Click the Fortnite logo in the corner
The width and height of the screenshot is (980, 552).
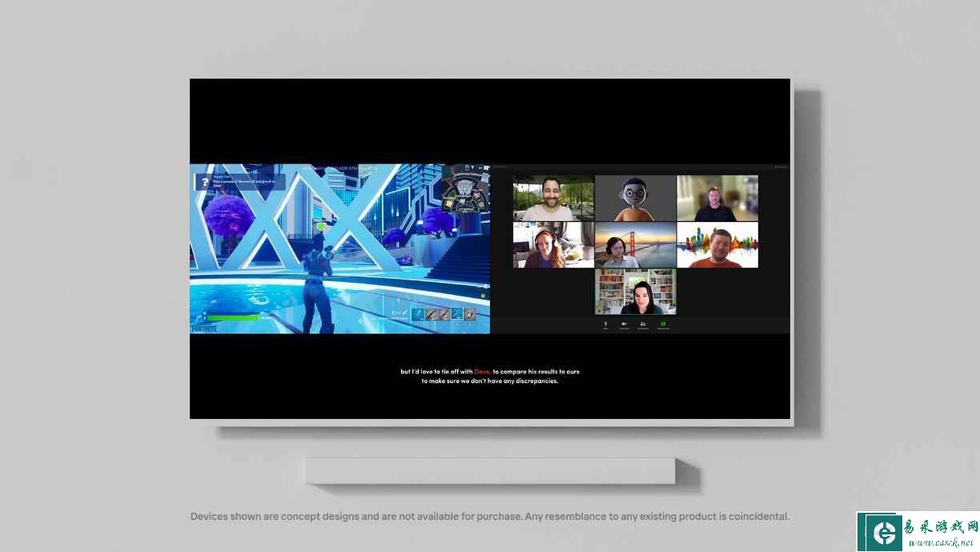(204, 328)
